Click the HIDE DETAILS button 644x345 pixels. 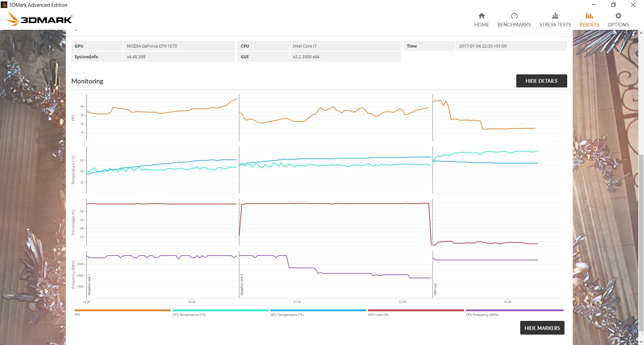(541, 81)
